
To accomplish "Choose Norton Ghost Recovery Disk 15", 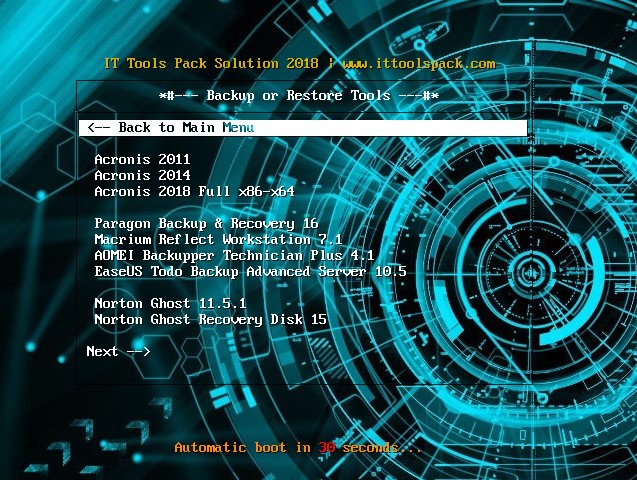I will coord(210,320).
